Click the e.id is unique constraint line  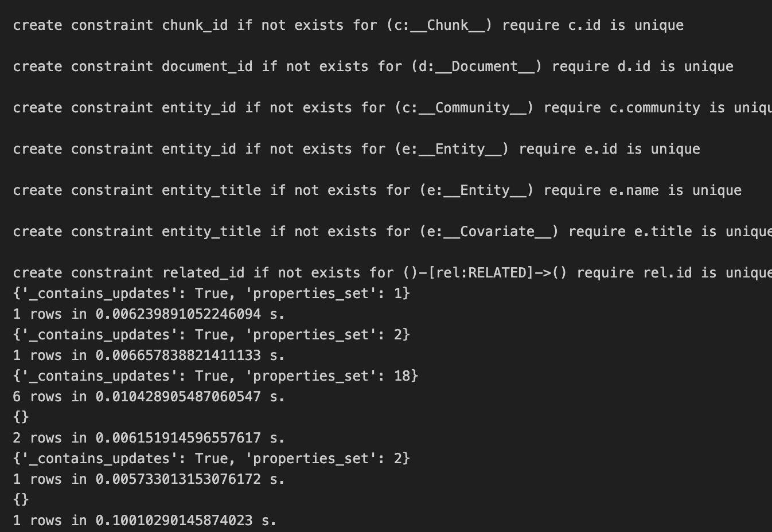pyautogui.click(x=356, y=149)
